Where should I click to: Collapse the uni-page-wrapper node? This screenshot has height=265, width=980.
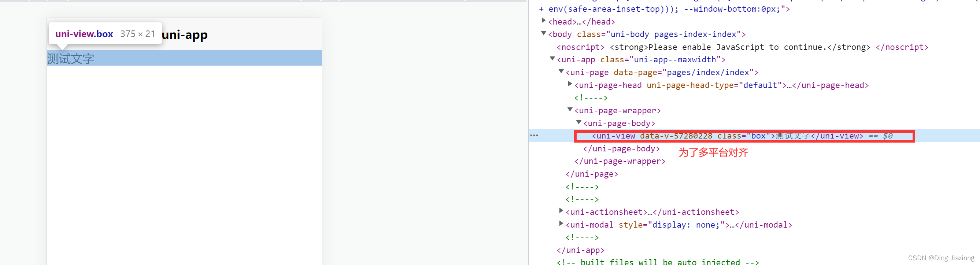[x=570, y=110]
